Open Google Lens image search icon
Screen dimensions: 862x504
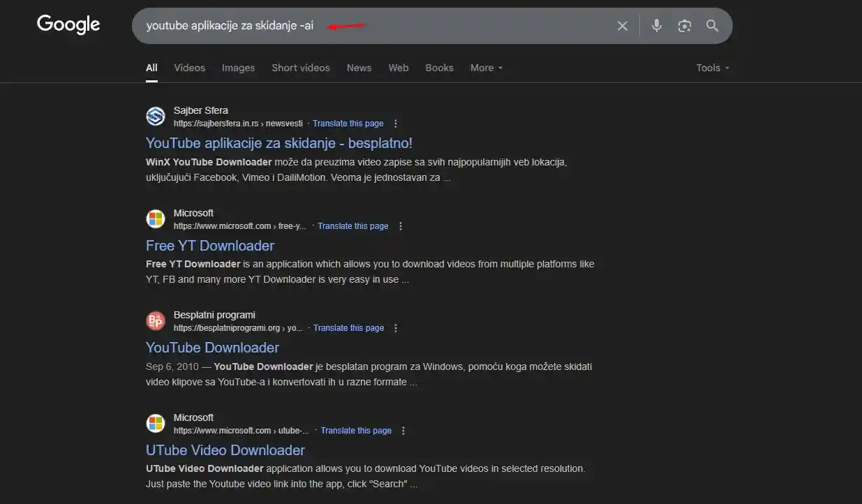point(684,26)
